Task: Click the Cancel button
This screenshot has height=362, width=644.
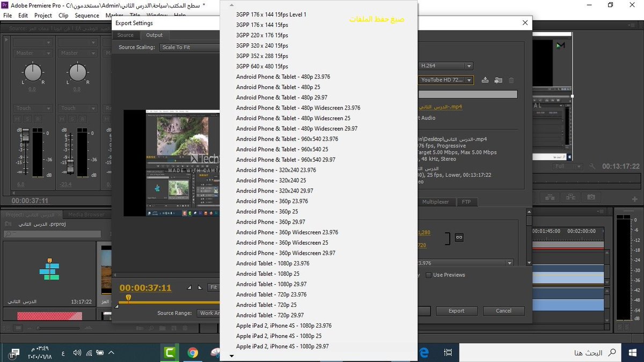Action: 503,311
